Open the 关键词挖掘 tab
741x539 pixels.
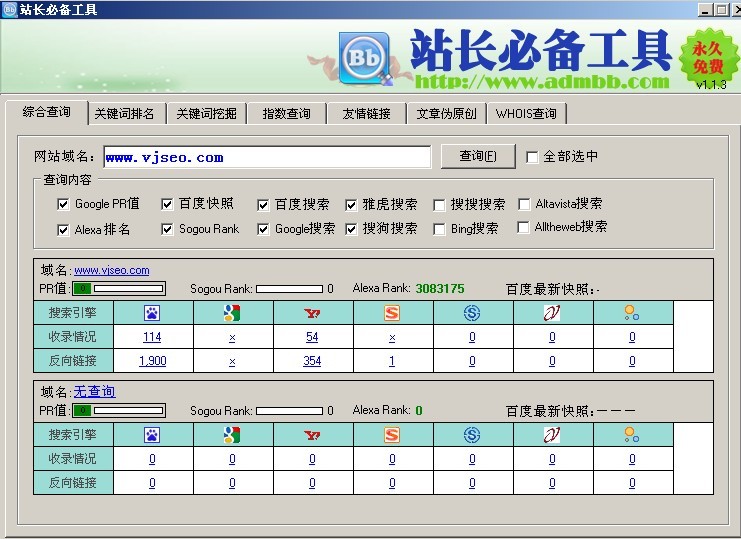tap(207, 113)
